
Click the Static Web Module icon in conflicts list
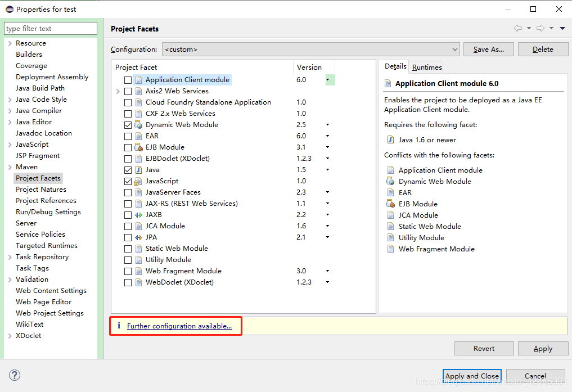pos(390,227)
